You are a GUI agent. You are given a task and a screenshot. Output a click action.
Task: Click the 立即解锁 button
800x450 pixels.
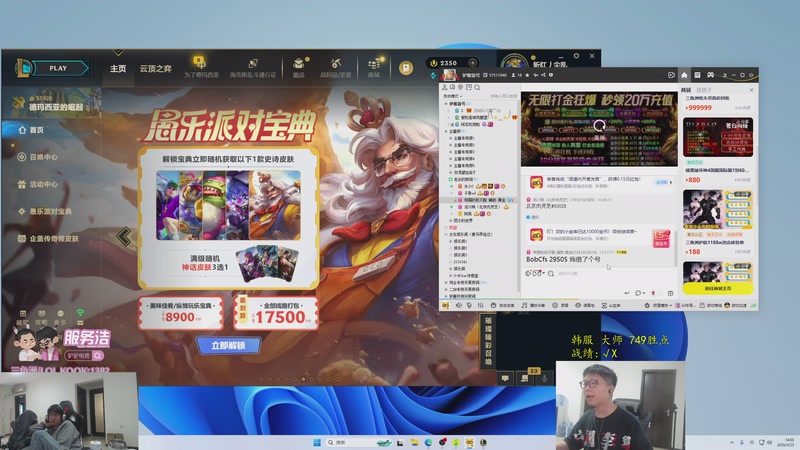point(228,345)
